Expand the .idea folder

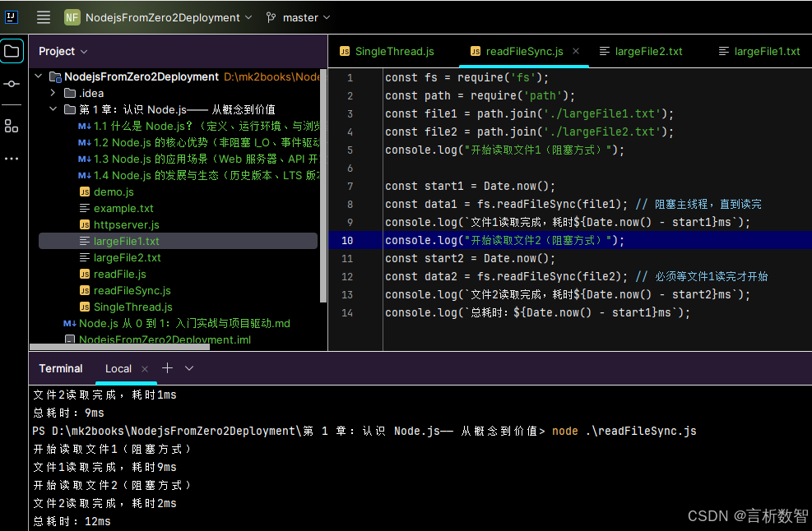tap(53, 93)
